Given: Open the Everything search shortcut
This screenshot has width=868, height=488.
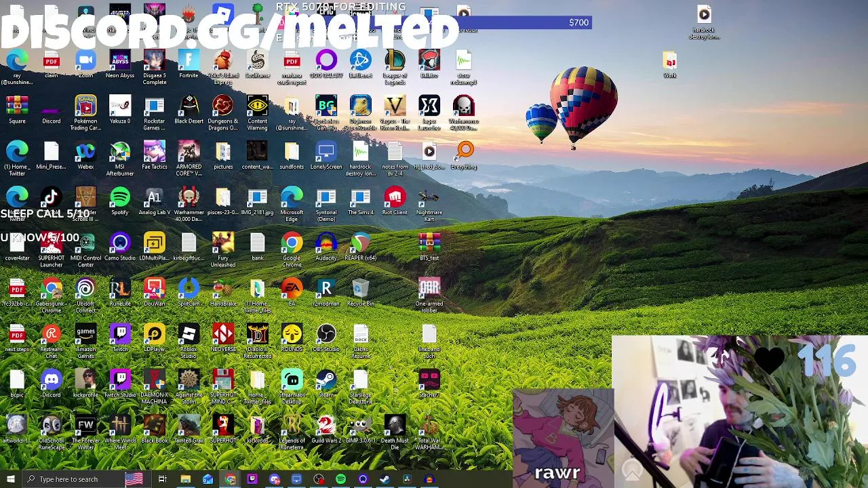Looking at the screenshot, I should 465,155.
